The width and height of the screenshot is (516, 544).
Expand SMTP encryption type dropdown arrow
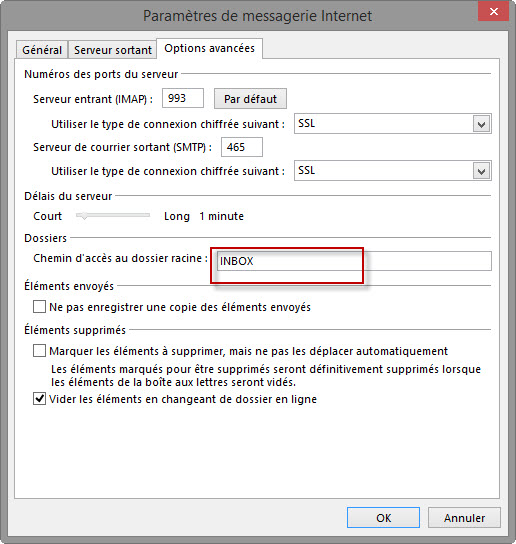[x=481, y=171]
